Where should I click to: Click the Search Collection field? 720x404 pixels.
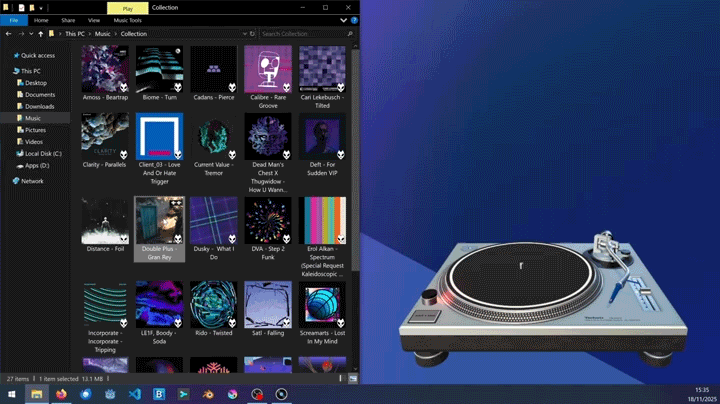pyautogui.click(x=302, y=34)
